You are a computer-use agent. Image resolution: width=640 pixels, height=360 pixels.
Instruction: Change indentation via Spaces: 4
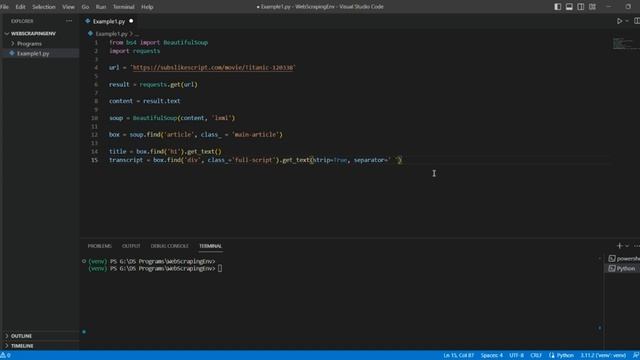click(491, 356)
